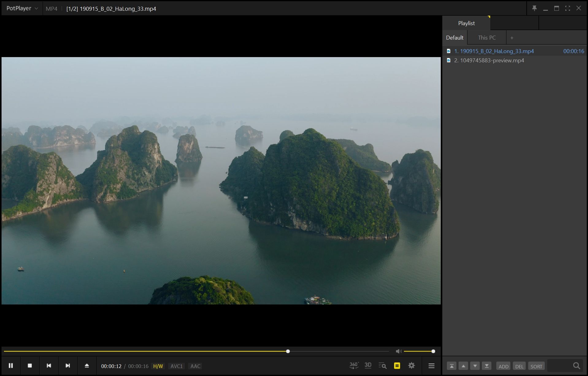This screenshot has height=376, width=588.
Task: Open the subtitle search icon
Action: point(382,366)
